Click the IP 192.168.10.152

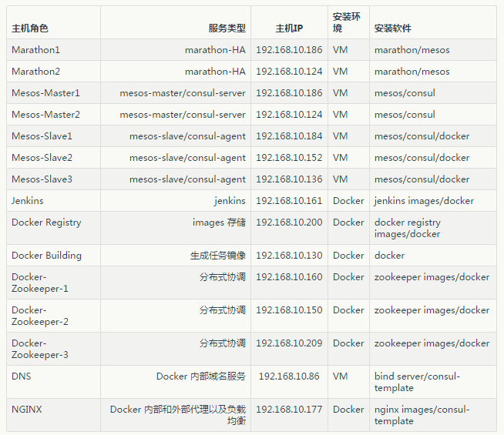[289, 158]
